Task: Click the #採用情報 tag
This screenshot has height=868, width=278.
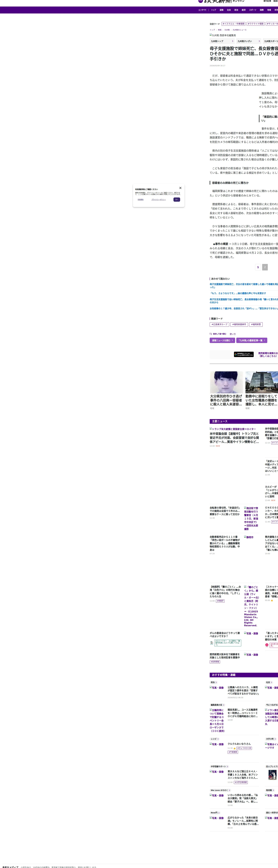Action: [215, 662]
